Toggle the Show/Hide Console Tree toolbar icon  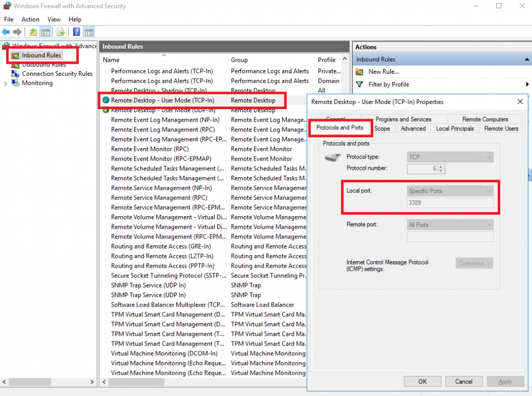click(x=46, y=32)
